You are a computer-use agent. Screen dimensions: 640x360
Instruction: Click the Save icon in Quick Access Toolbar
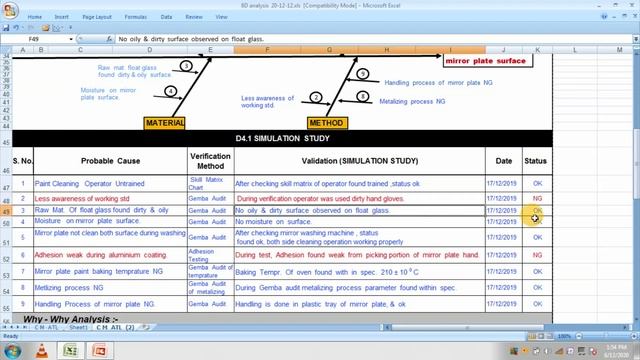click(6, 28)
